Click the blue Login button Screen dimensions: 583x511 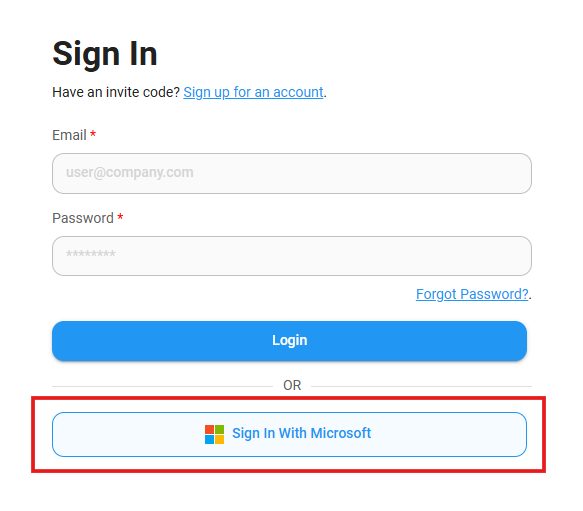(x=289, y=341)
